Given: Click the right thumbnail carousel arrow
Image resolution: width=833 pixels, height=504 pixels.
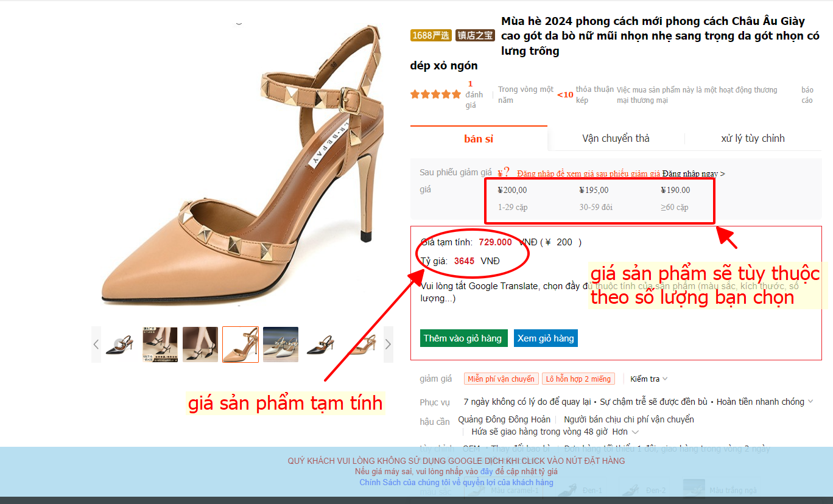Looking at the screenshot, I should 388,345.
